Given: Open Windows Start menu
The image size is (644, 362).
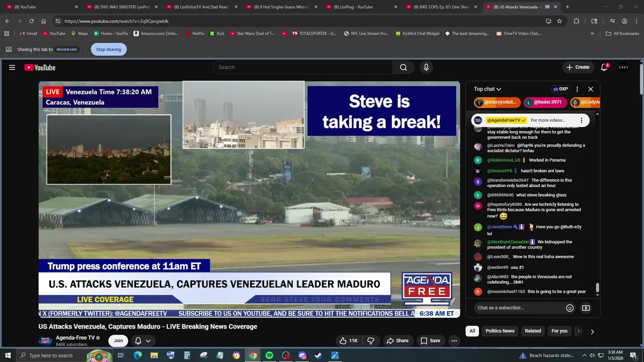Looking at the screenshot, I should click(x=7, y=355).
